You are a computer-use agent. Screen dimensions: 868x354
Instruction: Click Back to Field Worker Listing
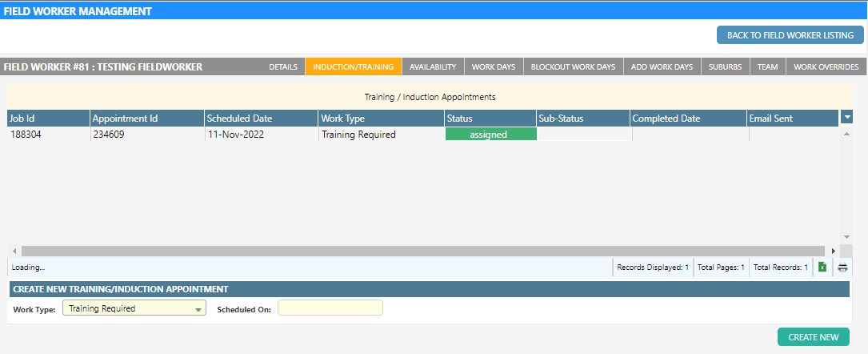(790, 35)
